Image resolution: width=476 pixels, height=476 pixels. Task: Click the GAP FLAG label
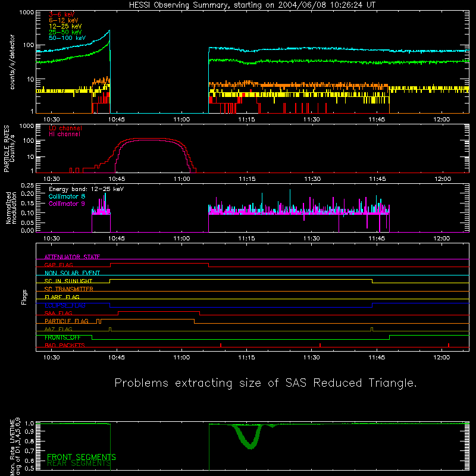[x=58, y=265]
